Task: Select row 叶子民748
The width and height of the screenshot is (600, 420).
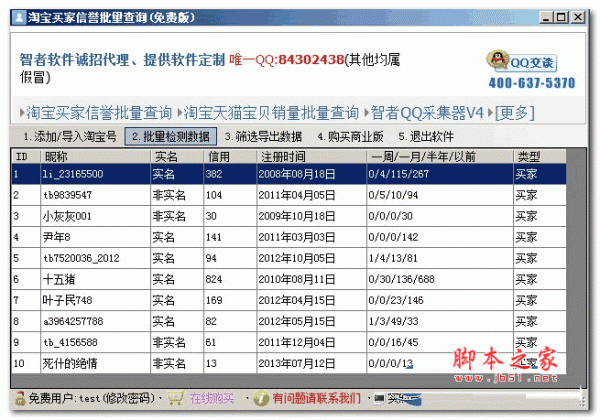Action: pyautogui.click(x=289, y=300)
